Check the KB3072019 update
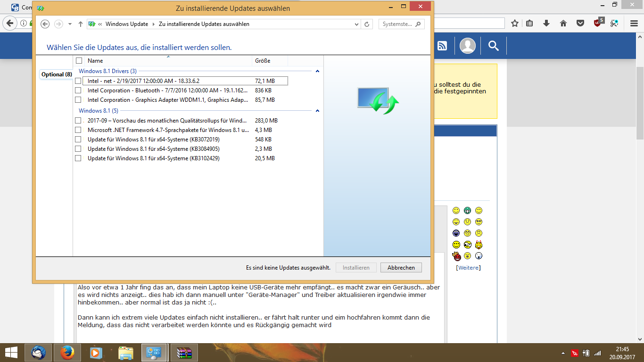Viewport: 644px width, 362px height. click(x=78, y=140)
